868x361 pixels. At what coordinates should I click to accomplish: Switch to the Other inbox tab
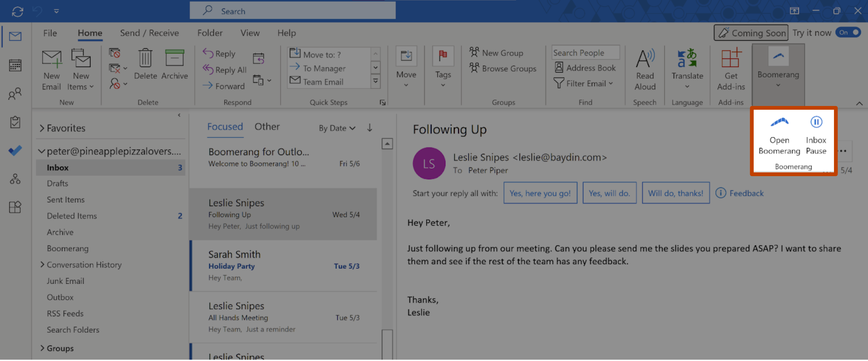coord(267,127)
